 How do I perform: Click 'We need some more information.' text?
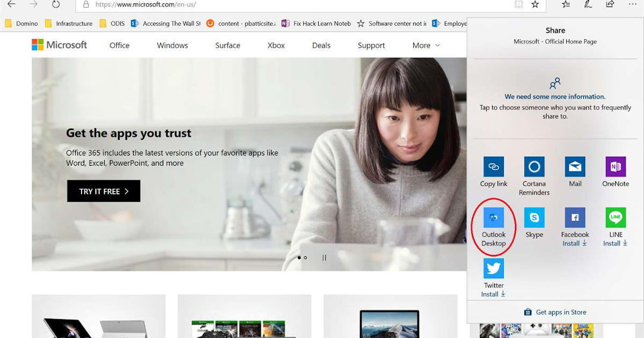(555, 97)
